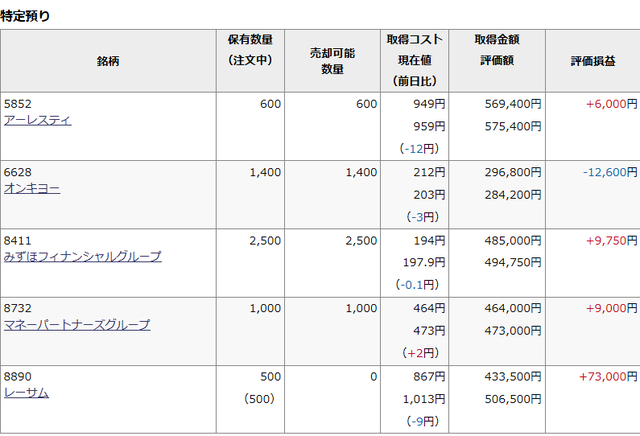
Task: Open the オンキヨー stock link
Action: 32,188
